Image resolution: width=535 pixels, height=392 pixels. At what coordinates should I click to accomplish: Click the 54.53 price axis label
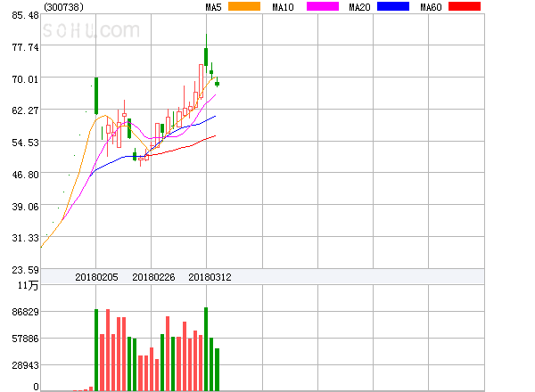coord(25,143)
